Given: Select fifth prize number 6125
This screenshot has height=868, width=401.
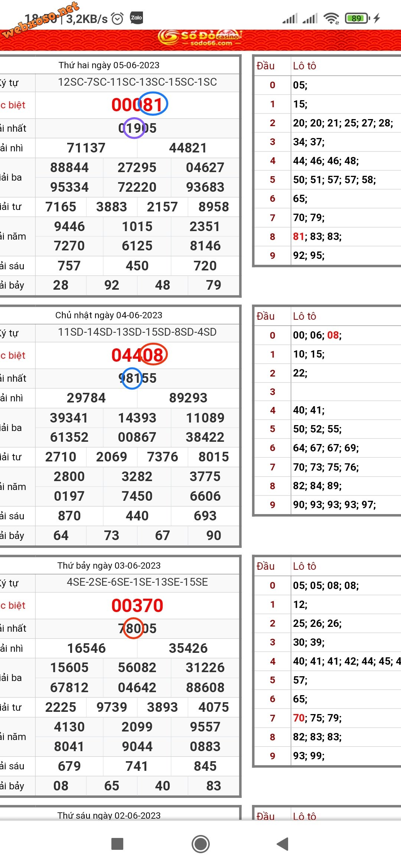Looking at the screenshot, I should [137, 246].
